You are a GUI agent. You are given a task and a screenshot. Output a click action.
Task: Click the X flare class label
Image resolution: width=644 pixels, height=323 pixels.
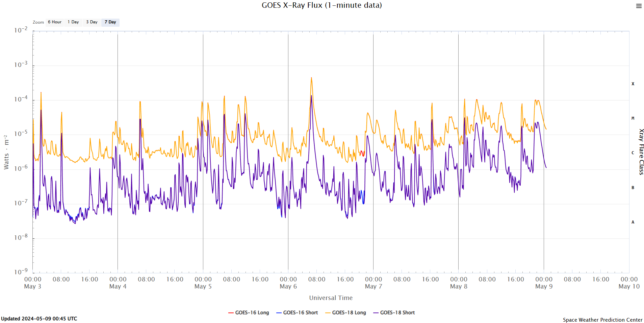pyautogui.click(x=633, y=84)
